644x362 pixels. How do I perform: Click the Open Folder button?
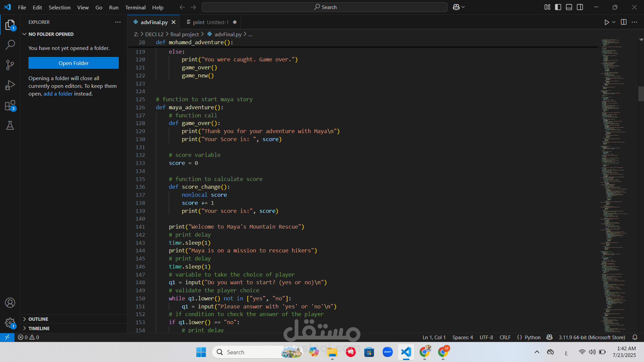[x=73, y=63]
